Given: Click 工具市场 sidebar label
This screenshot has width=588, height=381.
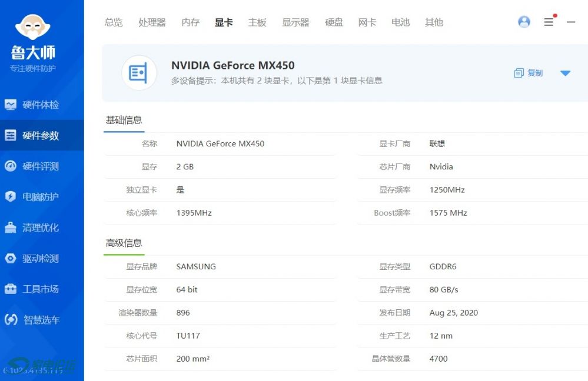Looking at the screenshot, I should point(41,289).
